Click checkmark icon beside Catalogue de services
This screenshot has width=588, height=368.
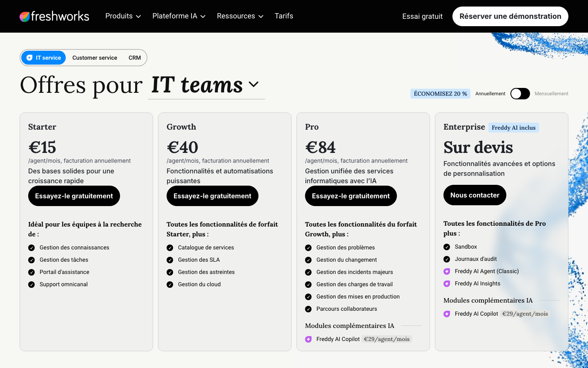pos(170,248)
